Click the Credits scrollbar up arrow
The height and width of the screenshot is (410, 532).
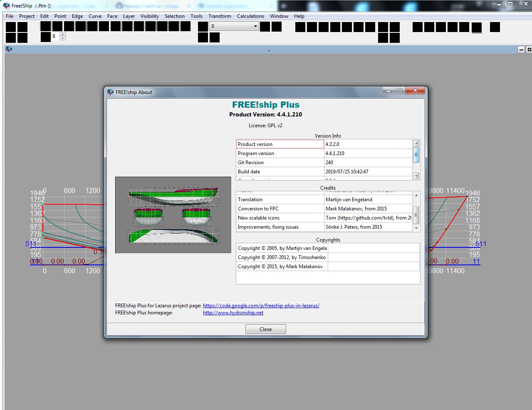(x=416, y=195)
